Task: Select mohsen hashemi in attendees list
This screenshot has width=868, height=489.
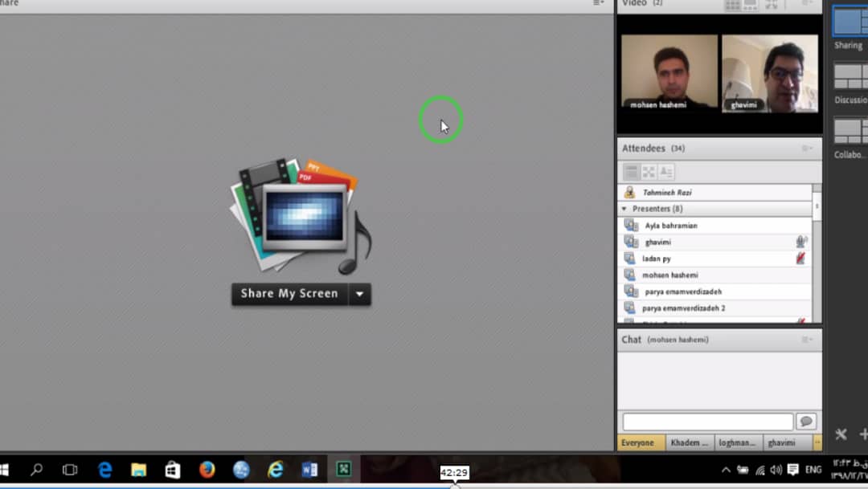Action: [670, 275]
